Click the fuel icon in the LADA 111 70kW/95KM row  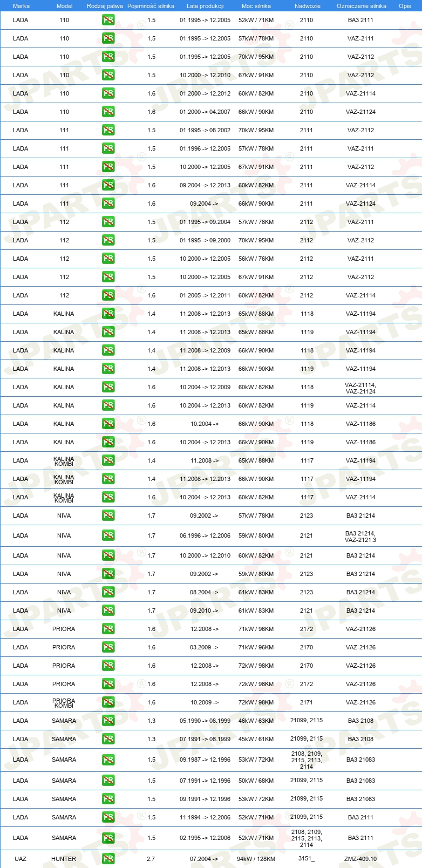[x=108, y=130]
